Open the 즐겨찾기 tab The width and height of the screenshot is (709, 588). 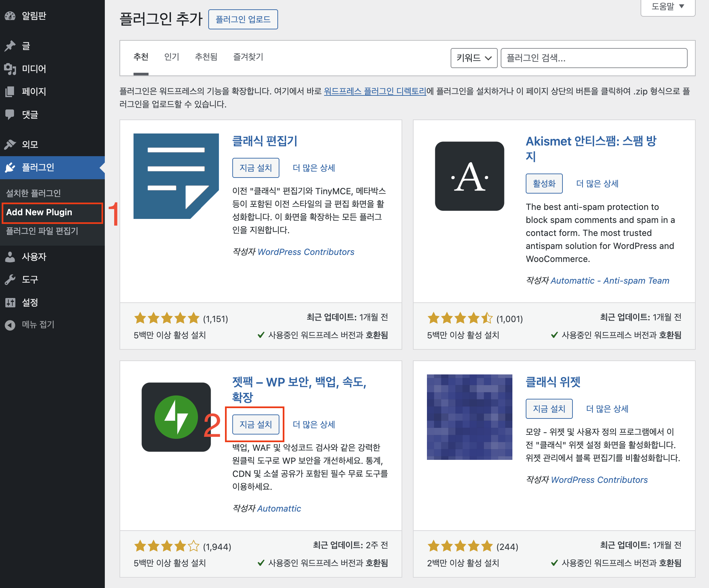point(248,57)
